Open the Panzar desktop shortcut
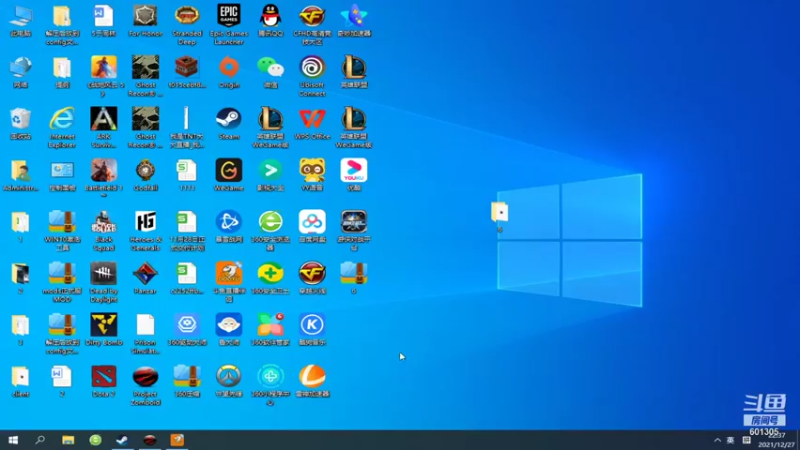This screenshot has height=450, width=800. [x=145, y=279]
